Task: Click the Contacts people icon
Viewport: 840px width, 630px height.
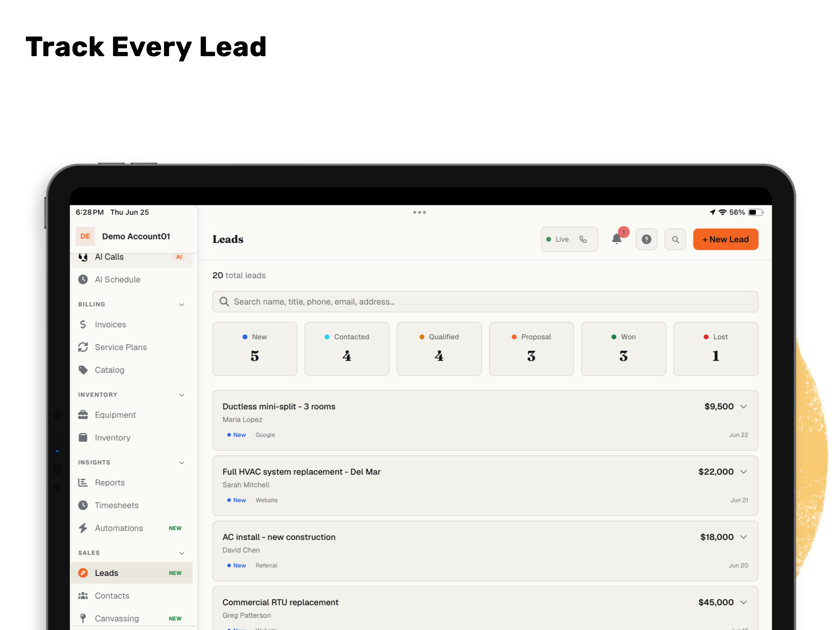Action: point(83,596)
